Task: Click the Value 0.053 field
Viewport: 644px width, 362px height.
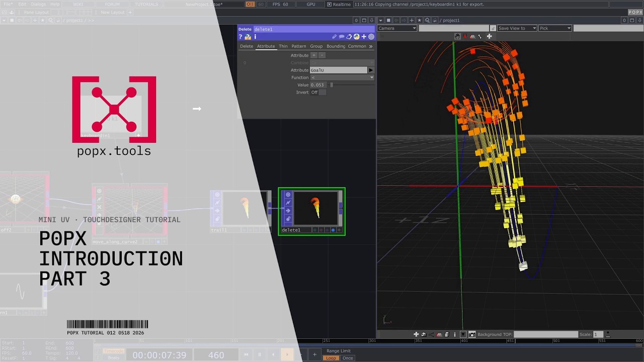Action: coord(319,85)
